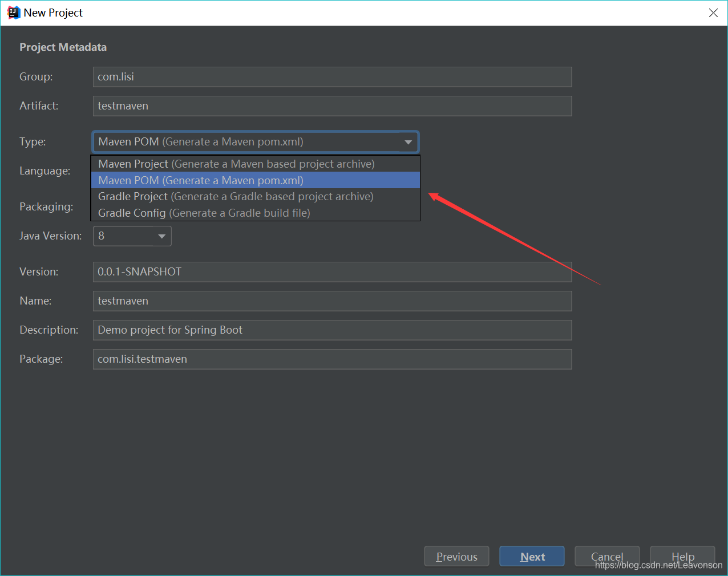Edit the Description field text
The height and width of the screenshot is (576, 728).
coord(332,330)
